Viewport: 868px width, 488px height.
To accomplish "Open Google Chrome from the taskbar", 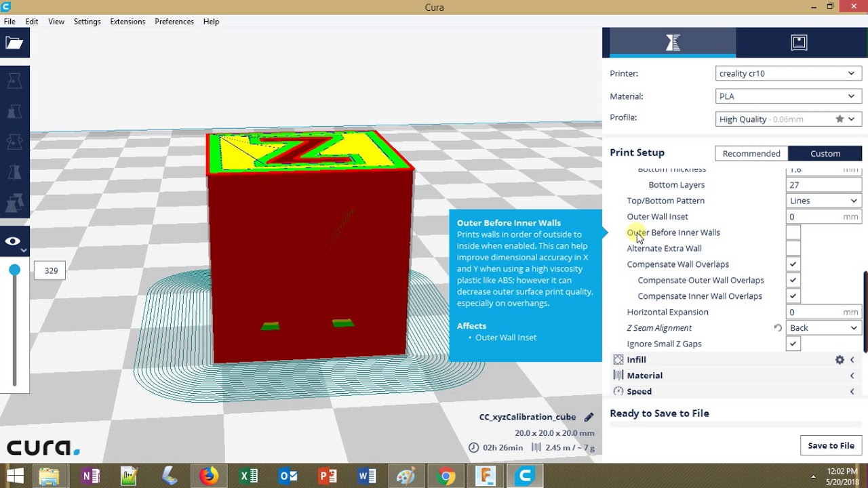I will tap(446, 476).
